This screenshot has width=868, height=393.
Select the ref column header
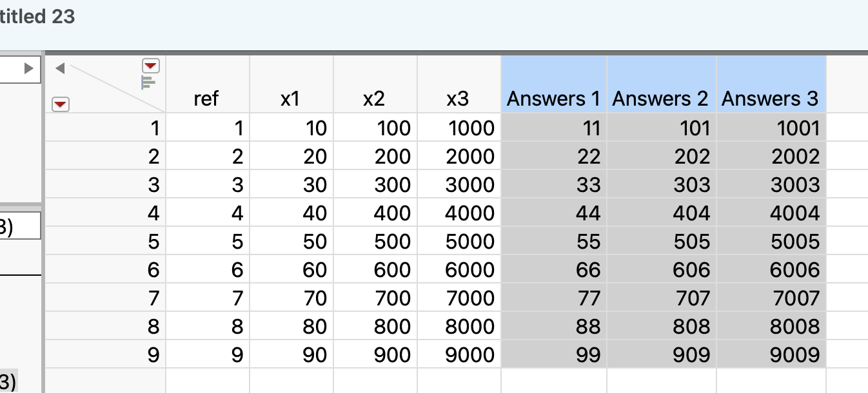[x=206, y=99]
